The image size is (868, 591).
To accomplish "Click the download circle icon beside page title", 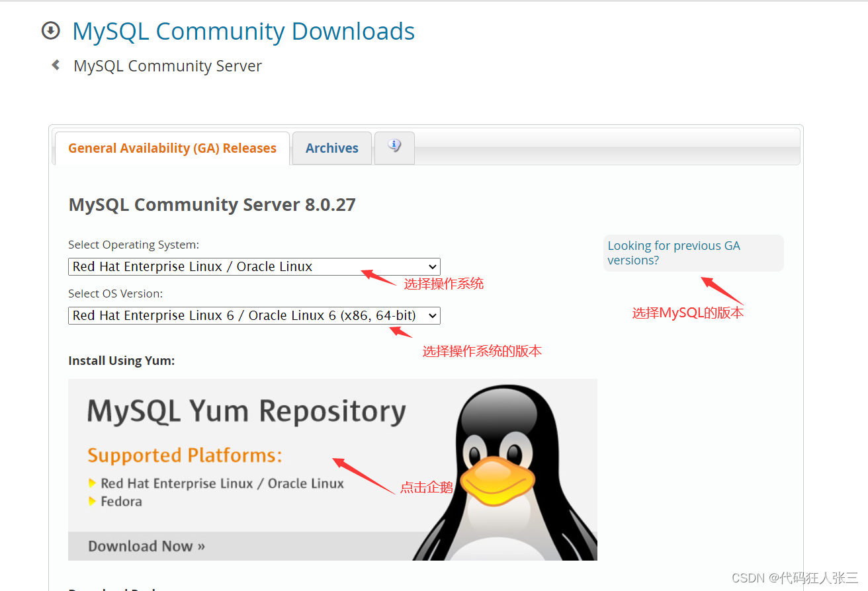I will pos(50,30).
